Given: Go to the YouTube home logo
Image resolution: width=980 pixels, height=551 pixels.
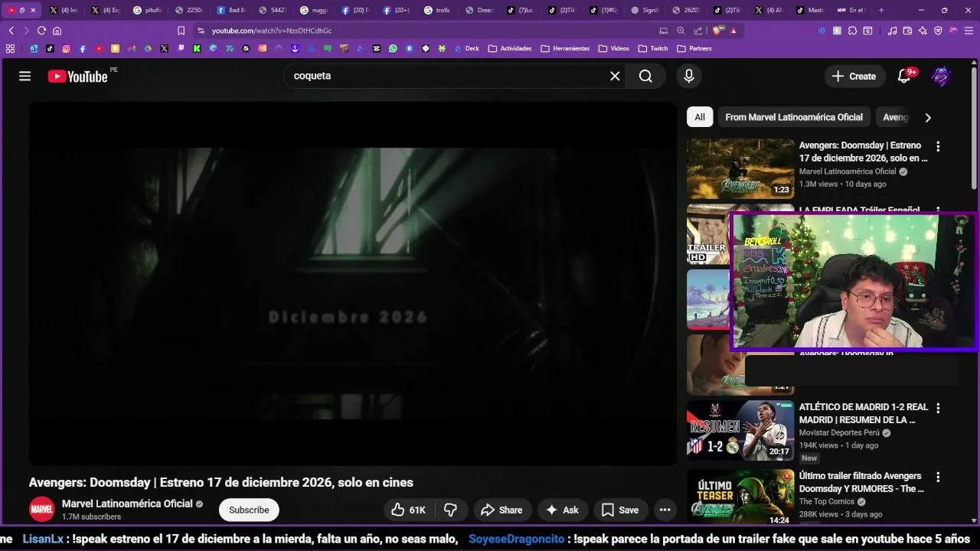Looking at the screenshot, I should pyautogui.click(x=77, y=76).
